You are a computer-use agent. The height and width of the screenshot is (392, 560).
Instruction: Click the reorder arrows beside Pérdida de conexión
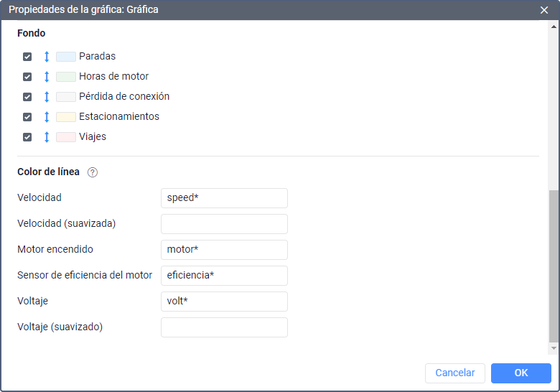(47, 96)
